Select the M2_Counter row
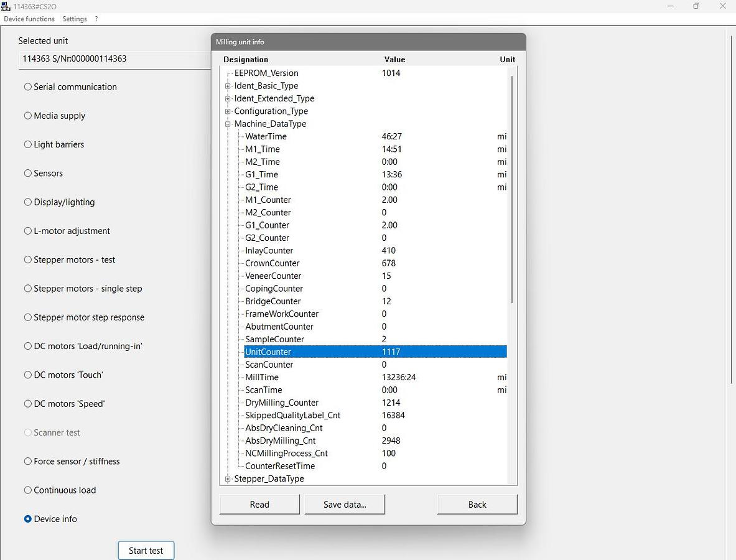The height and width of the screenshot is (560, 736). (x=376, y=213)
